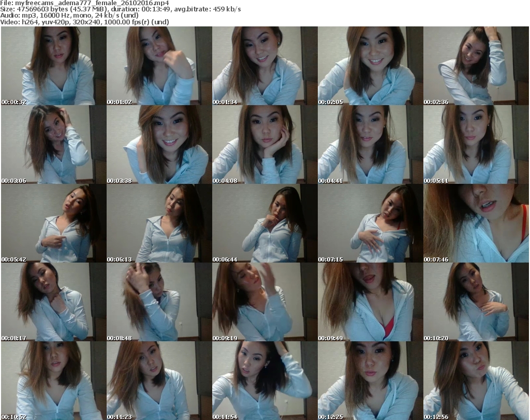Open the 00:03:38 thumbnail
This screenshot has width=530, height=420.
[x=159, y=144]
